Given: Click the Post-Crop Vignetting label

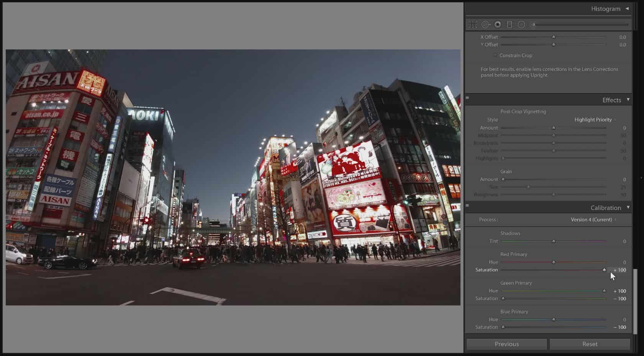Looking at the screenshot, I should 523,112.
